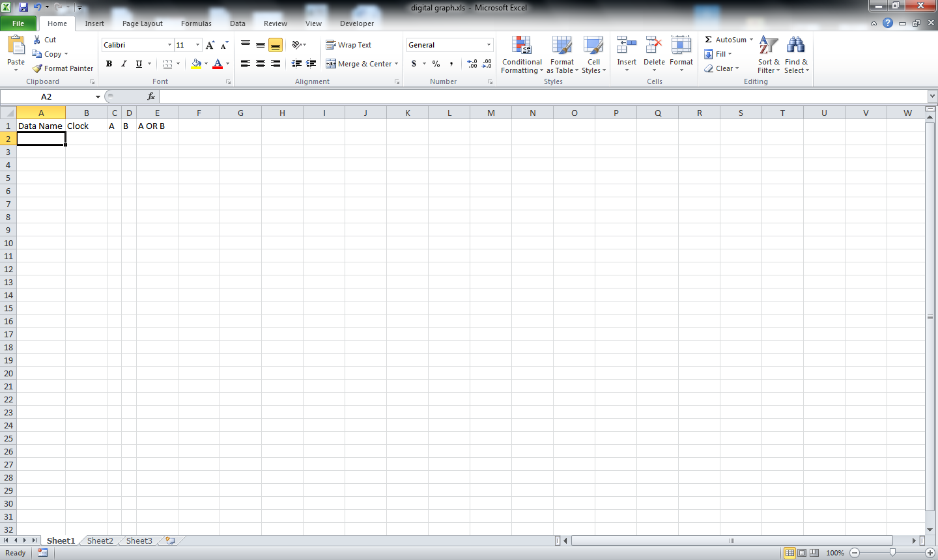Open the Merge & Center dropdown arrow

(396, 64)
